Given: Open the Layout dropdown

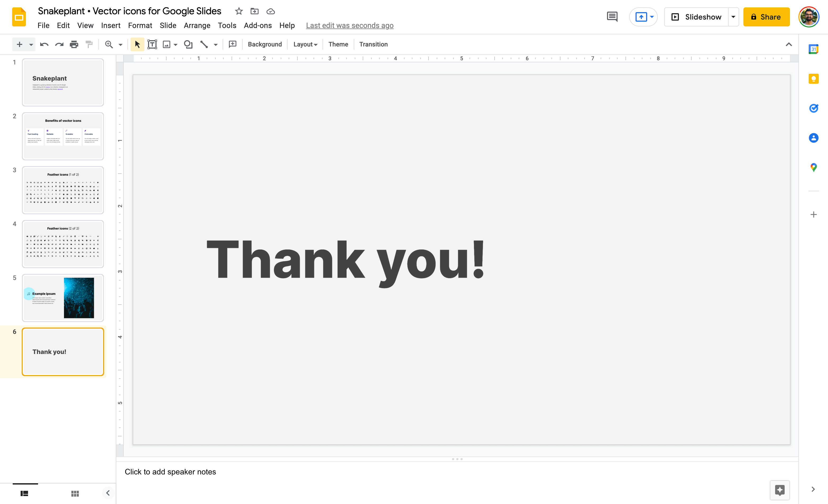Looking at the screenshot, I should [305, 44].
